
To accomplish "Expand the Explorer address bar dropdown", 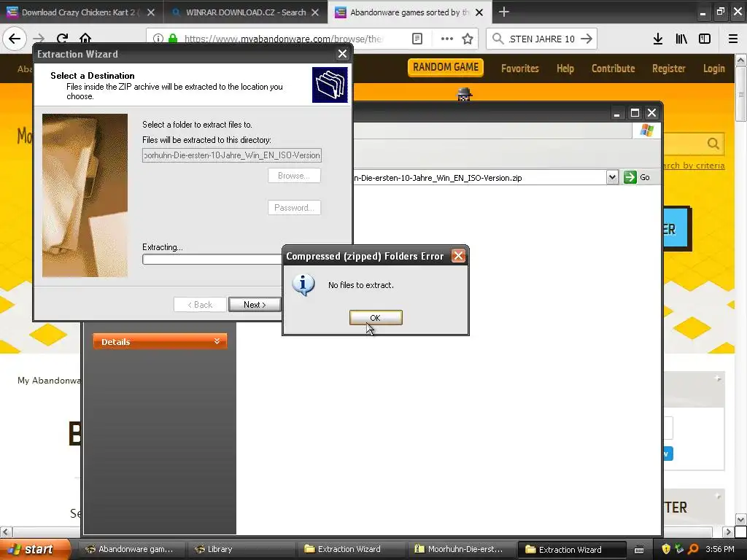I will coord(612,178).
